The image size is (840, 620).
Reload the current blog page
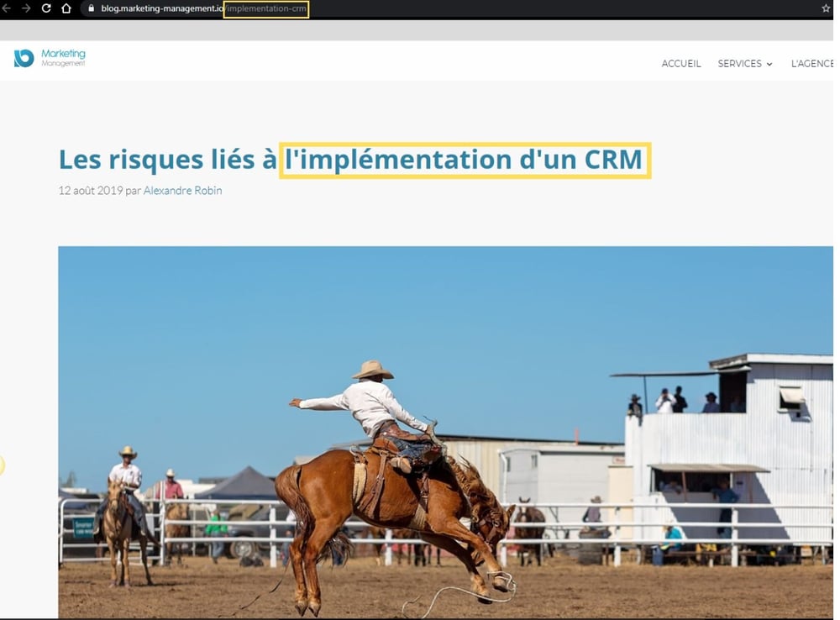[x=47, y=10]
